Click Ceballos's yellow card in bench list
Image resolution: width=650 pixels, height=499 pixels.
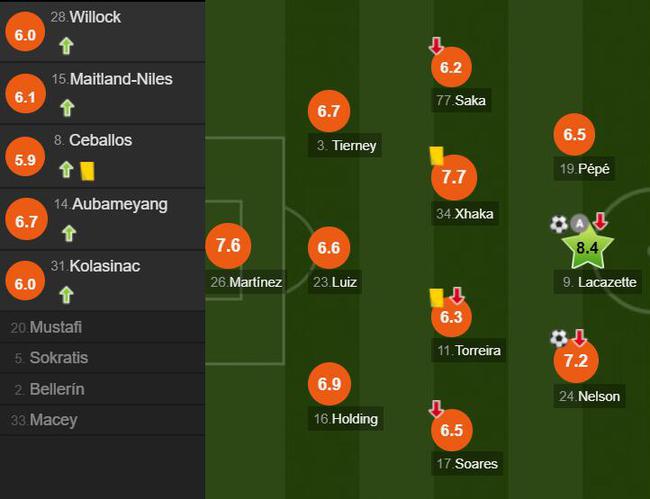coord(87,171)
